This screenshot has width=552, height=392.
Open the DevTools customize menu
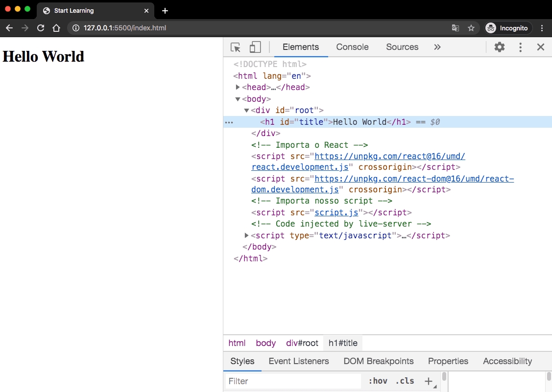click(x=520, y=46)
